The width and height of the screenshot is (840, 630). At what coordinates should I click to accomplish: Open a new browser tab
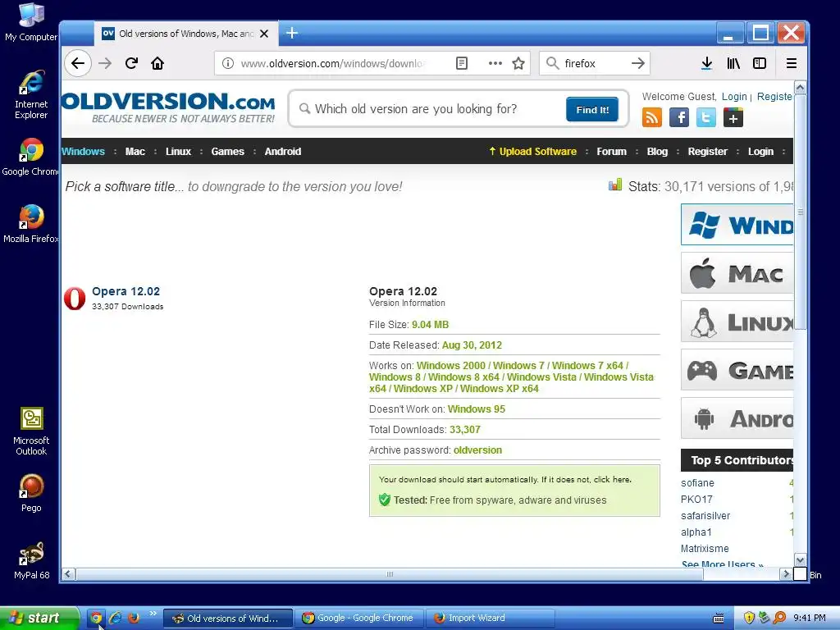coord(292,33)
